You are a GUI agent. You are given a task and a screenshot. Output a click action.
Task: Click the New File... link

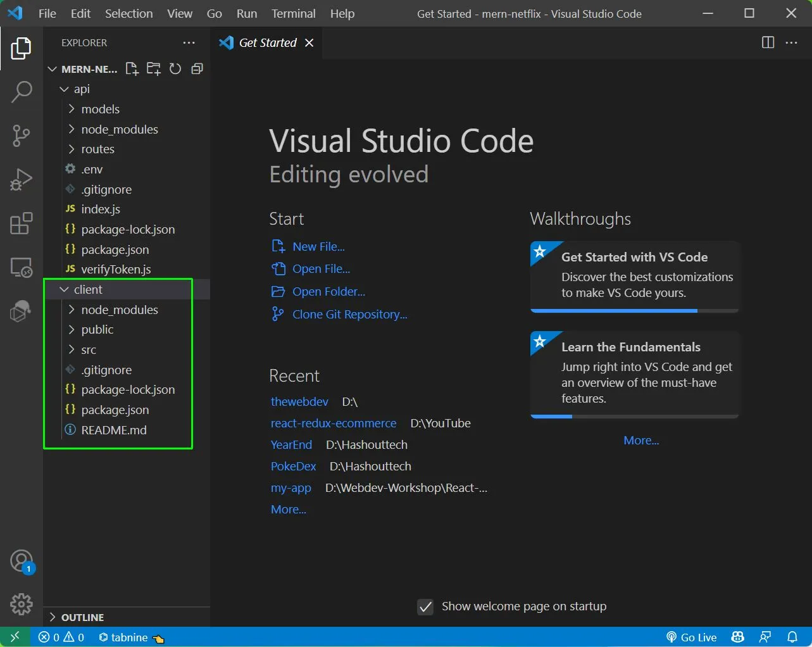[x=318, y=247]
